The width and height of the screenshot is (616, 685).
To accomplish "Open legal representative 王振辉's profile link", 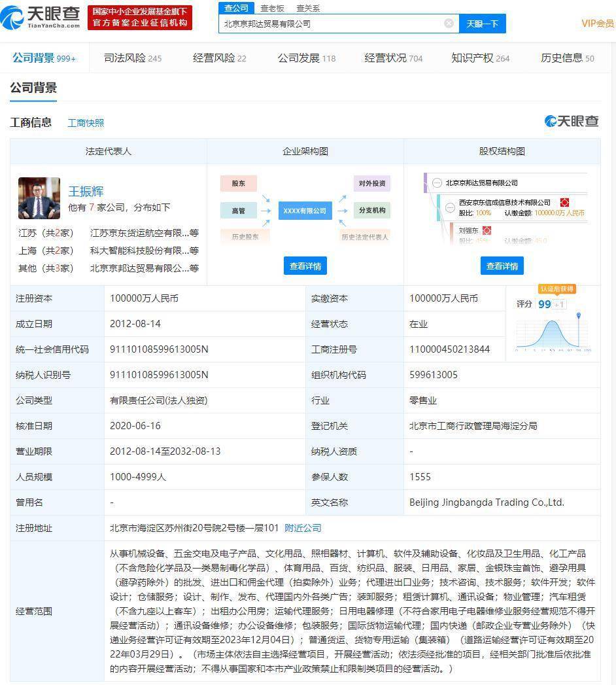I will coord(86,192).
